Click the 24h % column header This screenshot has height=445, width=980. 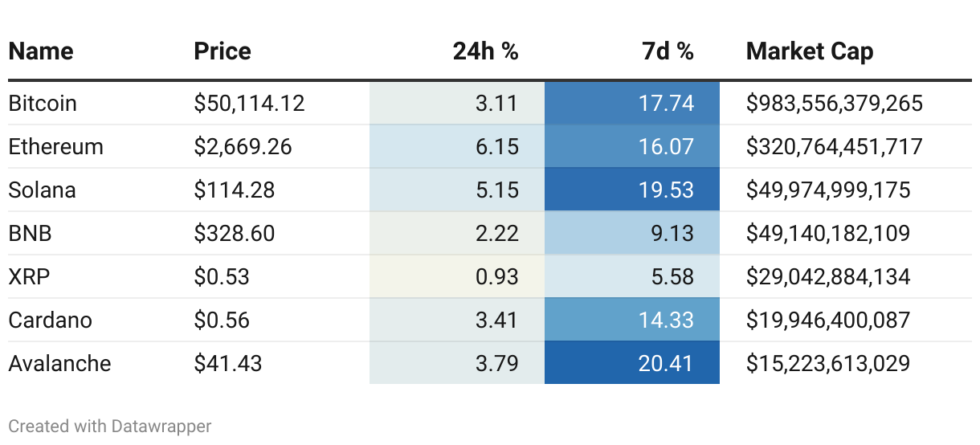(485, 52)
